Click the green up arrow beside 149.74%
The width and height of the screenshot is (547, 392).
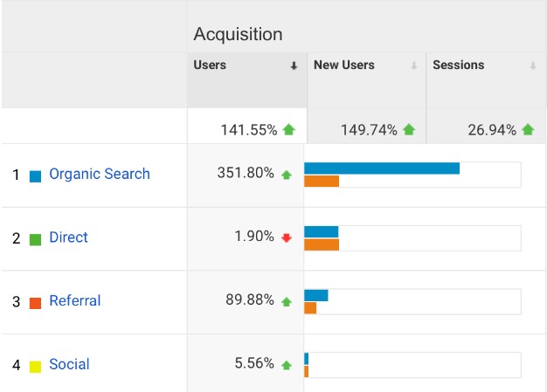point(409,130)
